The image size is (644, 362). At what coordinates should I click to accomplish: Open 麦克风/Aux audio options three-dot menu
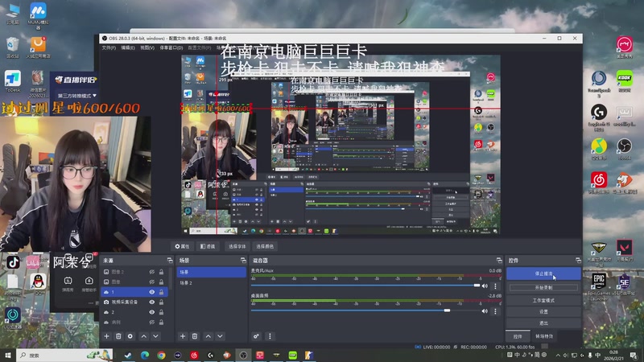click(x=495, y=286)
